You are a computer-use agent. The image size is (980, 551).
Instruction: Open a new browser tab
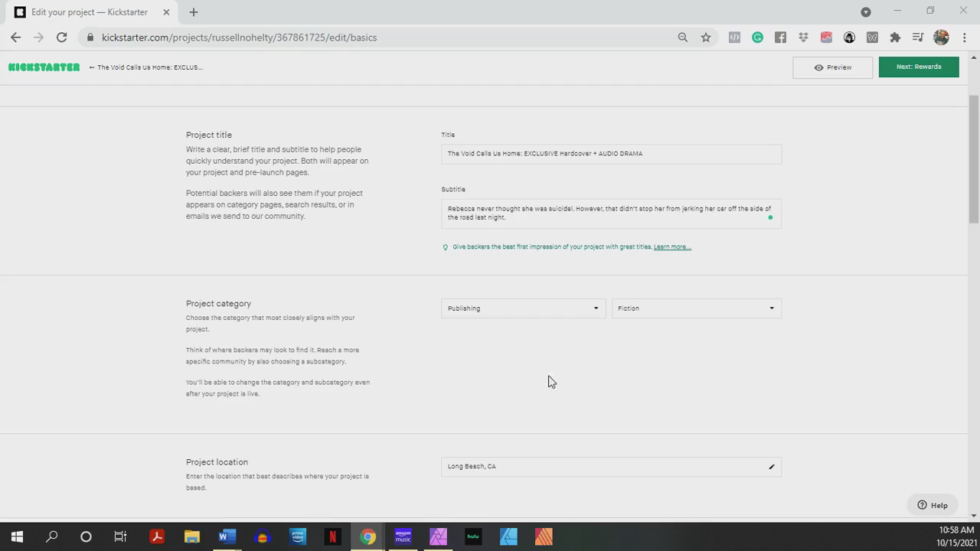coord(194,12)
